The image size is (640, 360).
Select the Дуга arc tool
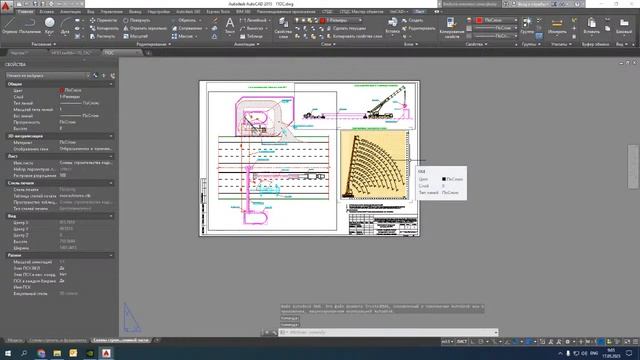pyautogui.click(x=65, y=25)
